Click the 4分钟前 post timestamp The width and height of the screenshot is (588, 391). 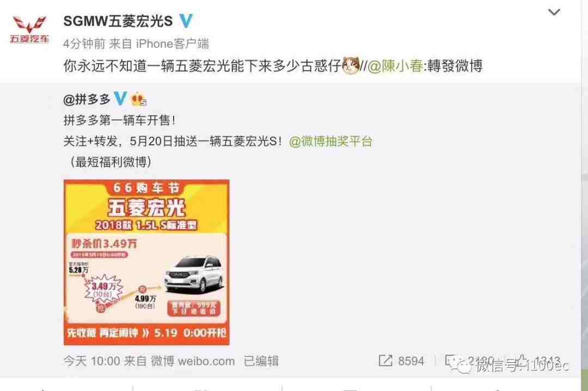click(x=84, y=44)
